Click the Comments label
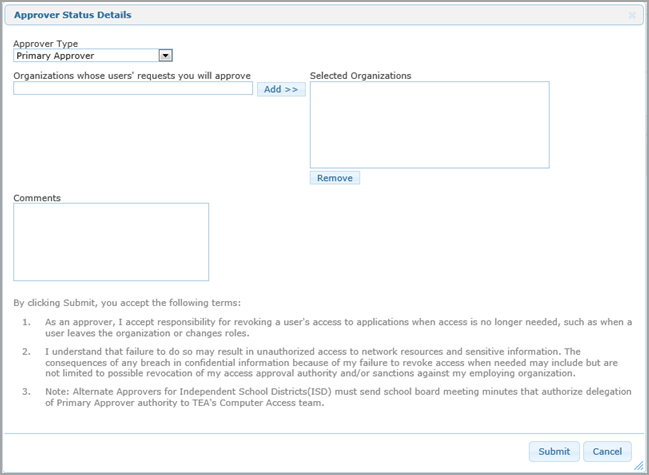 tap(37, 198)
